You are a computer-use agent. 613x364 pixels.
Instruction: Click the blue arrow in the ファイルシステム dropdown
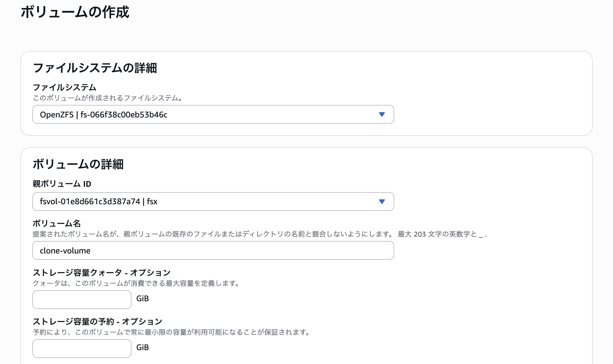click(382, 115)
